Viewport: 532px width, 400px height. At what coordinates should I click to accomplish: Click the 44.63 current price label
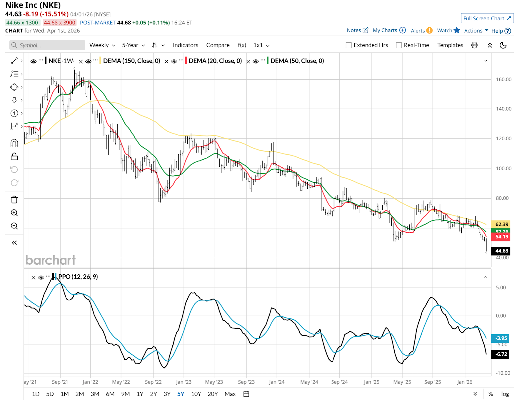click(501, 251)
